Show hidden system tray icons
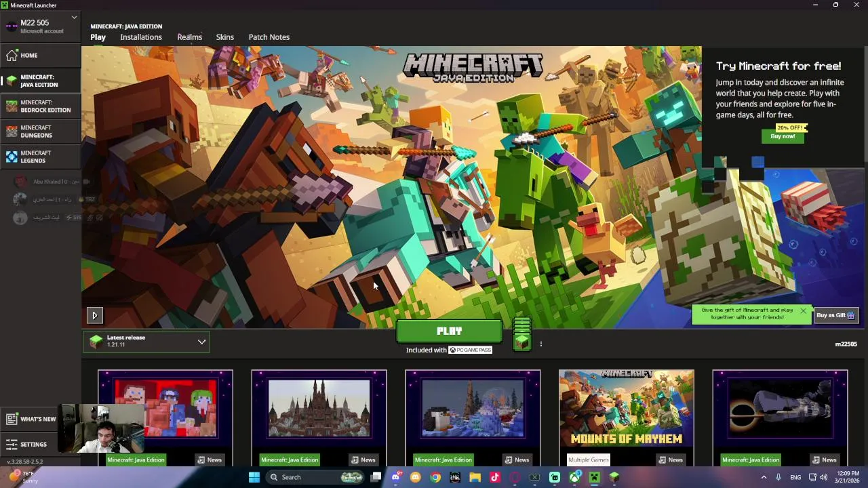Viewport: 868px width, 488px height. coord(764,477)
